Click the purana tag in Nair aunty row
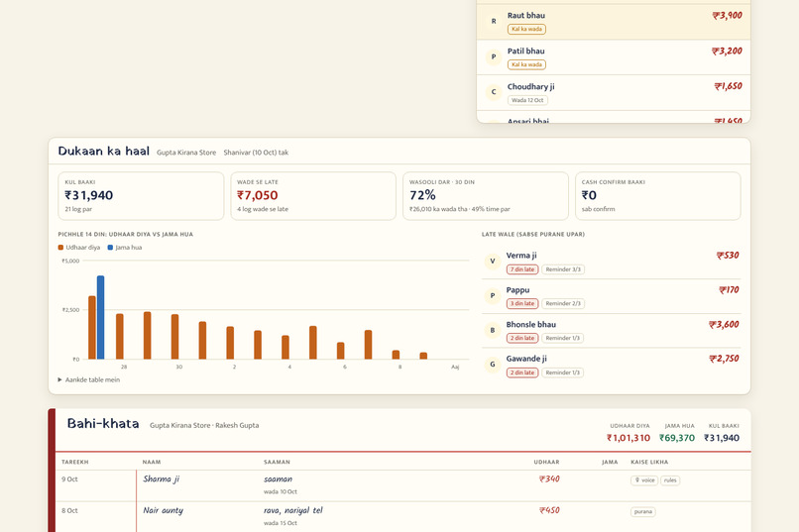This screenshot has height=532, width=799. coord(643,511)
